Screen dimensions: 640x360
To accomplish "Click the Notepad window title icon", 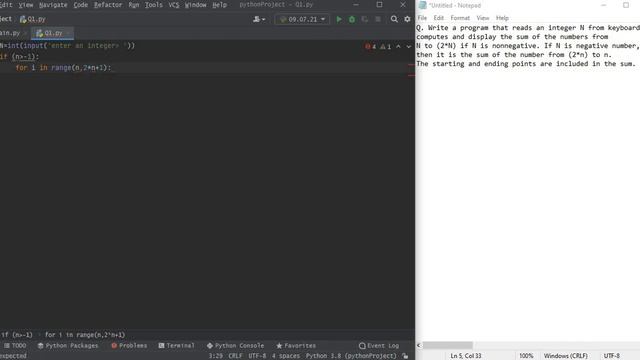I will tap(422, 5).
